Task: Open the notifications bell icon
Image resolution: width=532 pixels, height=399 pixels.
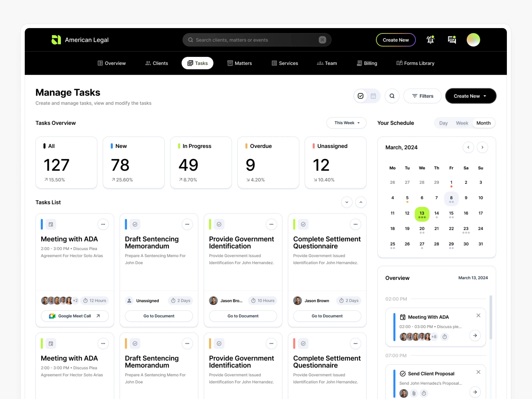Action: (x=430, y=40)
